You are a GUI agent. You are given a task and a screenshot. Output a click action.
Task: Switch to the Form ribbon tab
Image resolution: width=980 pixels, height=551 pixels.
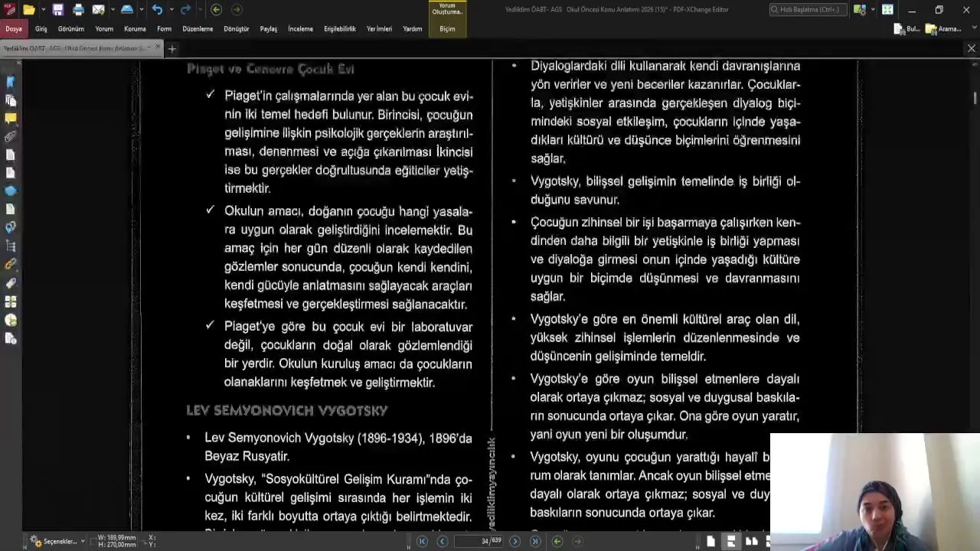pos(165,29)
